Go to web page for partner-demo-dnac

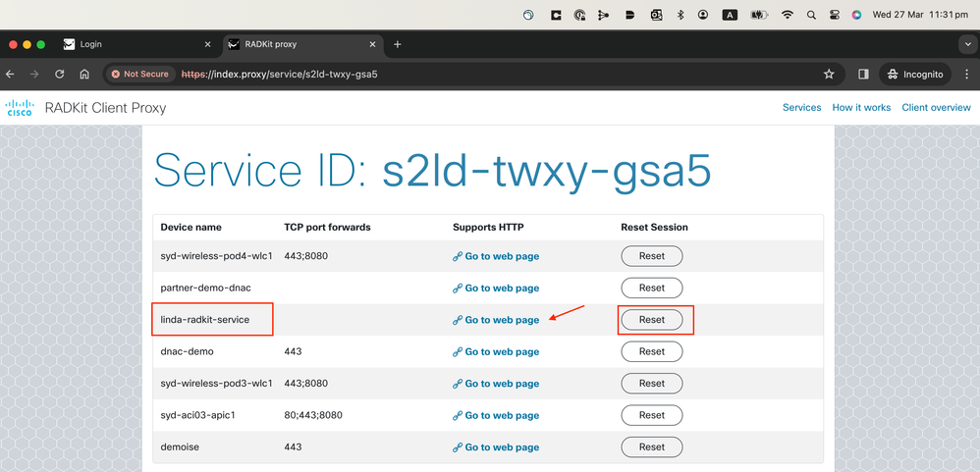coord(496,288)
